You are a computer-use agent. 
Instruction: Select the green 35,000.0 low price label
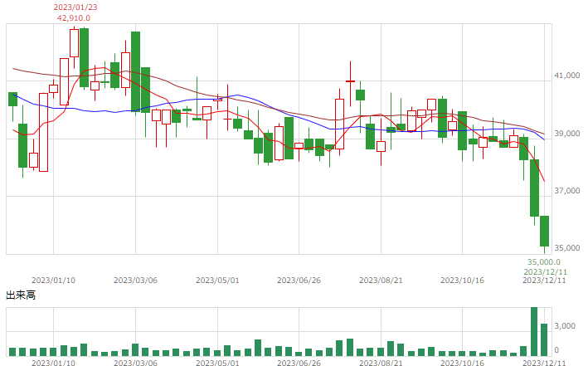[x=544, y=262]
